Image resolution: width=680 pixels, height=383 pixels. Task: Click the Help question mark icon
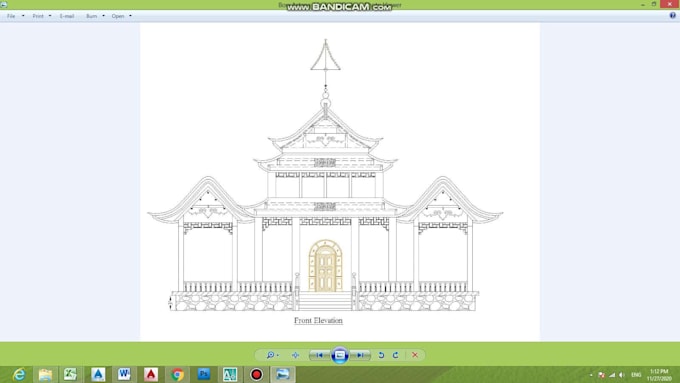tap(673, 15)
